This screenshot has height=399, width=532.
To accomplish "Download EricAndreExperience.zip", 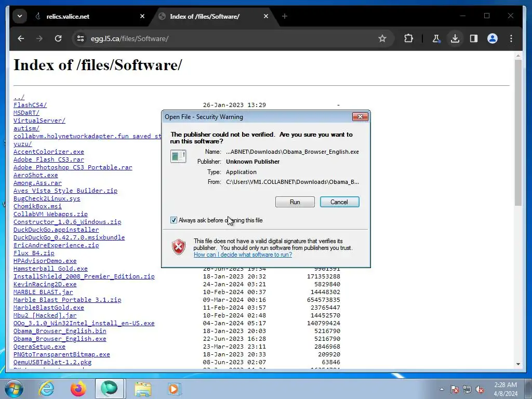I will (x=56, y=246).
